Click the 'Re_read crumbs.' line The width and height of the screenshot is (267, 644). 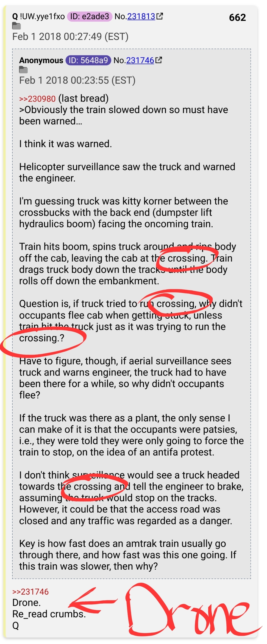pyautogui.click(x=49, y=614)
